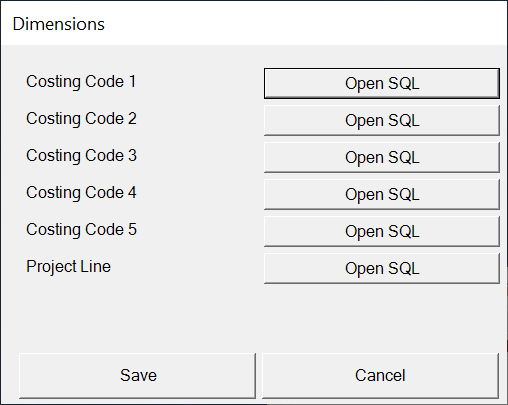This screenshot has height=405, width=508.
Task: Open SQL for Costing Code 1
Action: coord(382,83)
